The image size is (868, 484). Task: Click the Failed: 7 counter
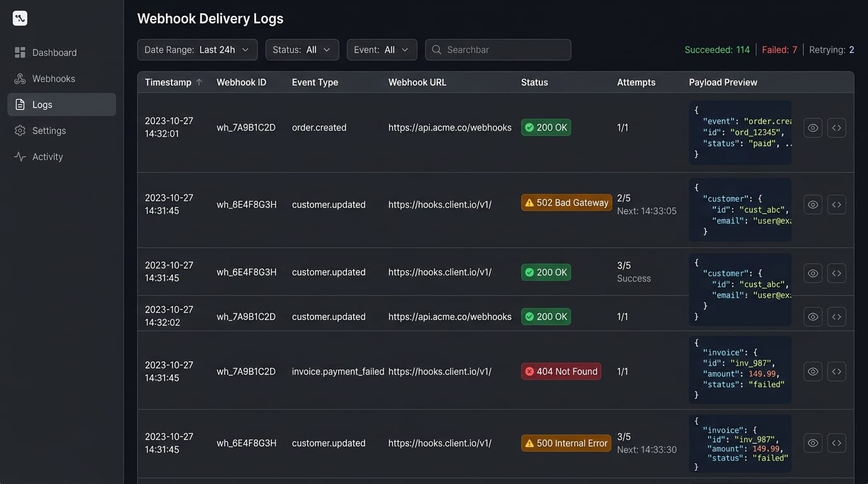click(780, 50)
